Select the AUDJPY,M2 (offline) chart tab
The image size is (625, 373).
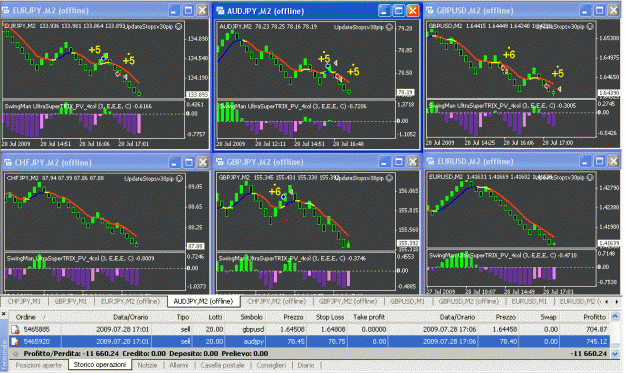(203, 301)
